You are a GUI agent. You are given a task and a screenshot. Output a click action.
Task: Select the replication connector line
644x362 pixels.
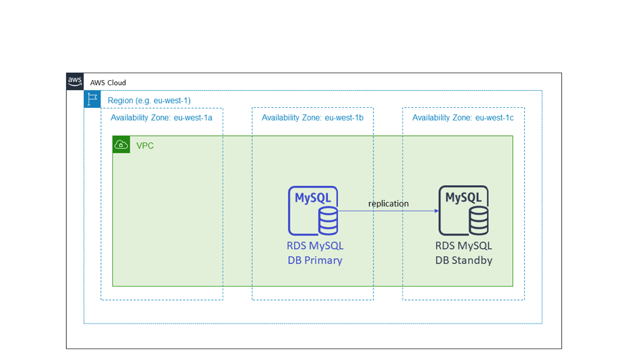pyautogui.click(x=387, y=211)
